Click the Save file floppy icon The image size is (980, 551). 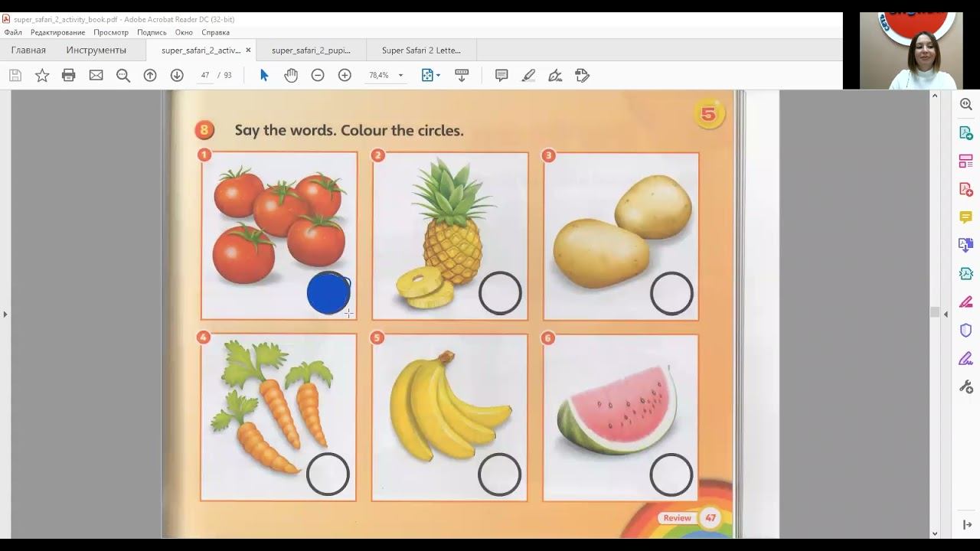[15, 75]
